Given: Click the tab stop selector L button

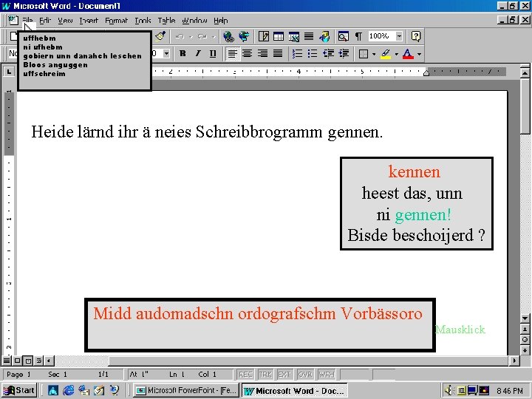Looking at the screenshot, I should 9,71.
